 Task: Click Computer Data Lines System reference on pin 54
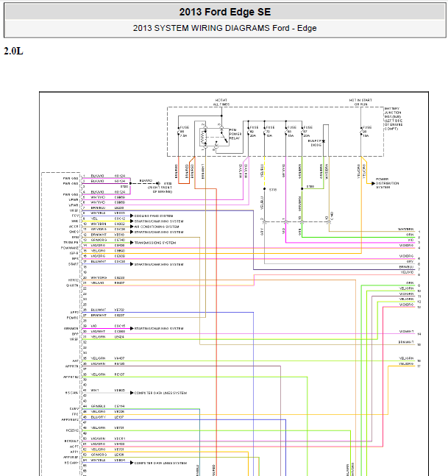click(x=160, y=463)
